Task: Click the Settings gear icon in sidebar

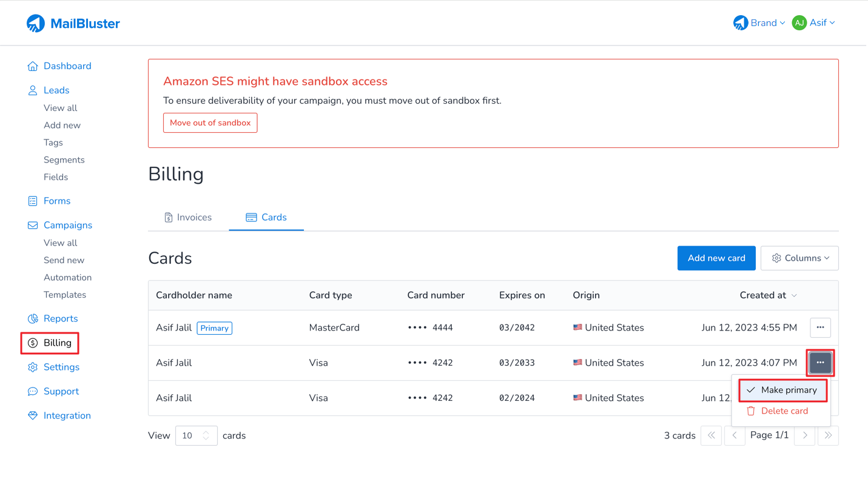Action: 33,367
